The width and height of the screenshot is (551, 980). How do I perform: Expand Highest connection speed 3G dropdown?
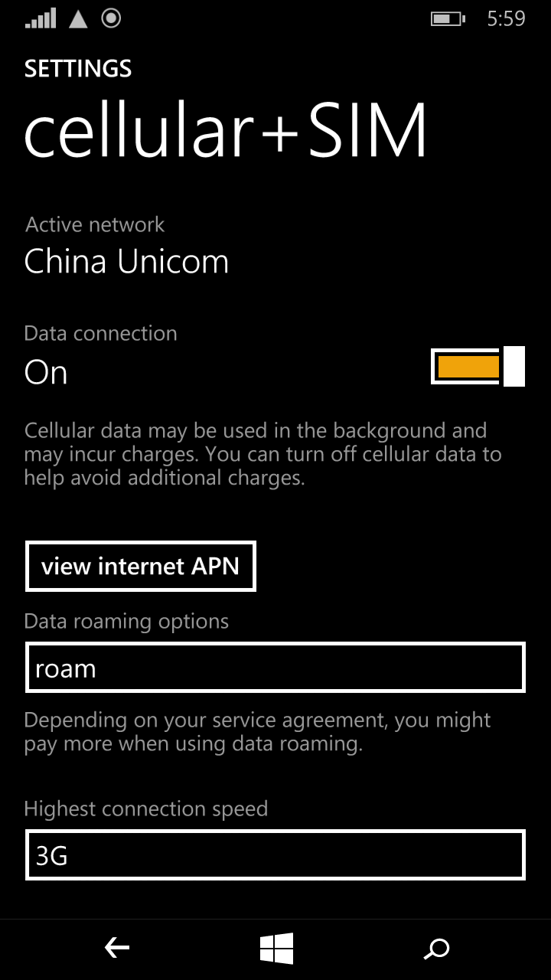click(275, 854)
